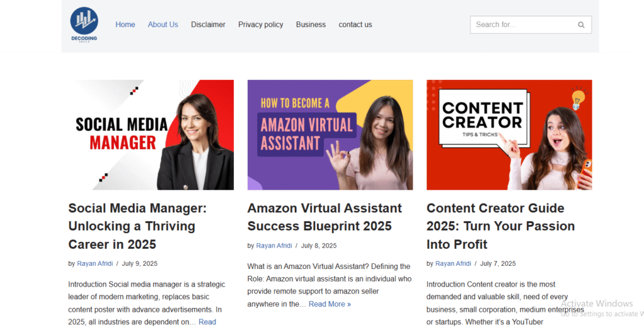644x330 pixels.
Task: Click Read link under Social Media Manager excerpt
Action: coord(207,322)
